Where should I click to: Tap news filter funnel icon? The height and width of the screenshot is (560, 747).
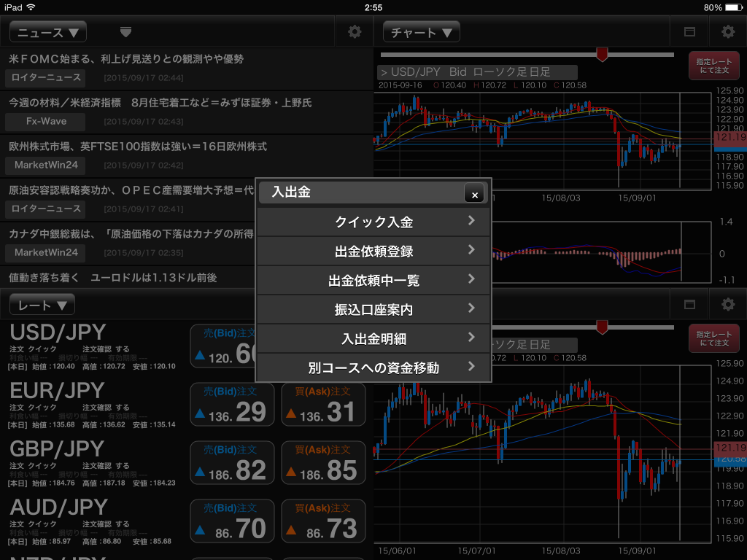point(125,32)
